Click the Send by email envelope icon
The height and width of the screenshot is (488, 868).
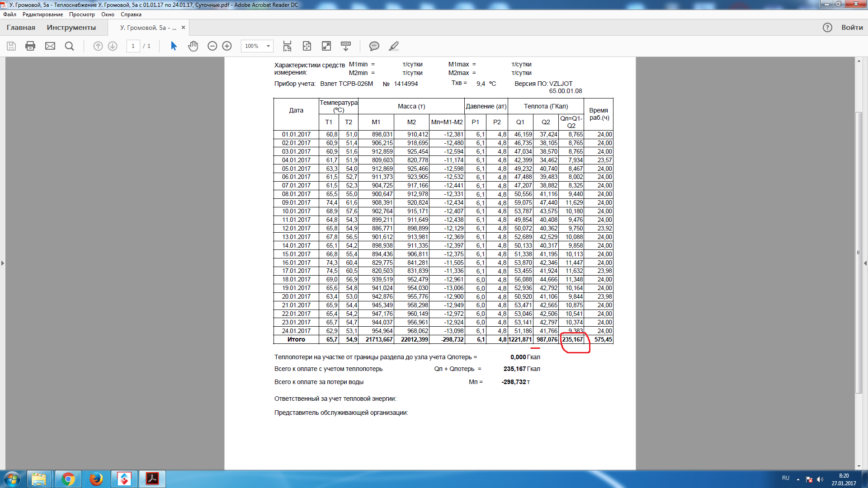[x=50, y=46]
